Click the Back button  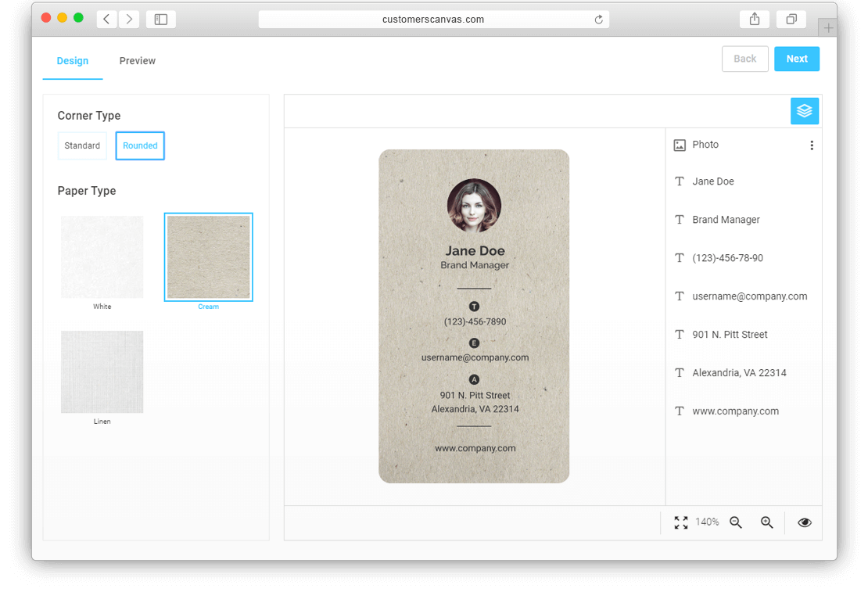point(744,59)
